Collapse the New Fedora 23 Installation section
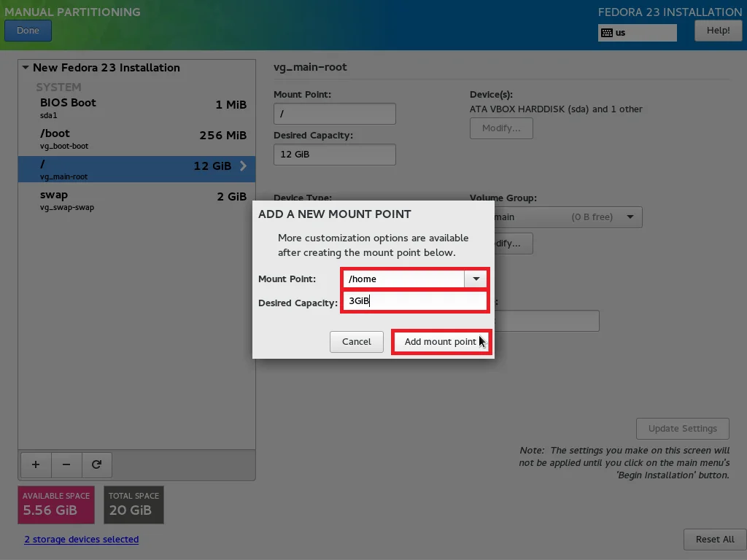Viewport: 747px width, 560px height. 26,68
